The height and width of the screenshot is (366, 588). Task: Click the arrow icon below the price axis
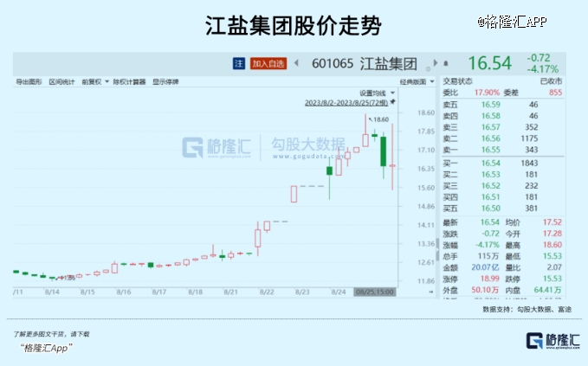(x=430, y=292)
